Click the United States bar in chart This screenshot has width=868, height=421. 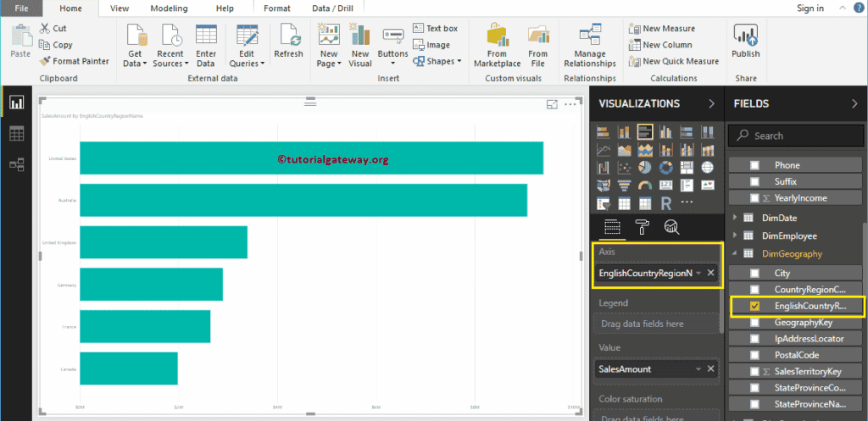click(x=311, y=158)
